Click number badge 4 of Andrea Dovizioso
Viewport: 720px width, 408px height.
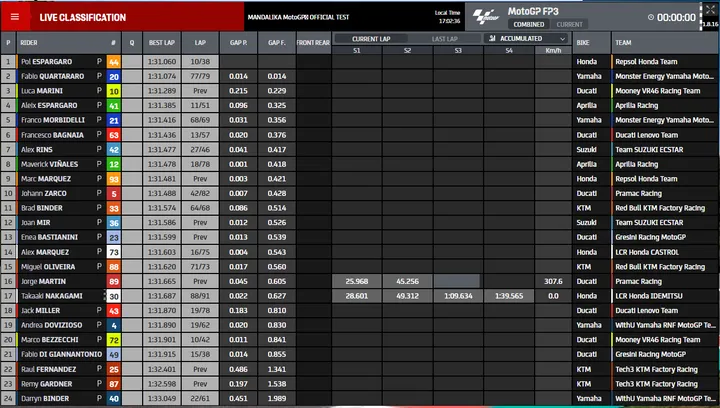[x=113, y=325]
